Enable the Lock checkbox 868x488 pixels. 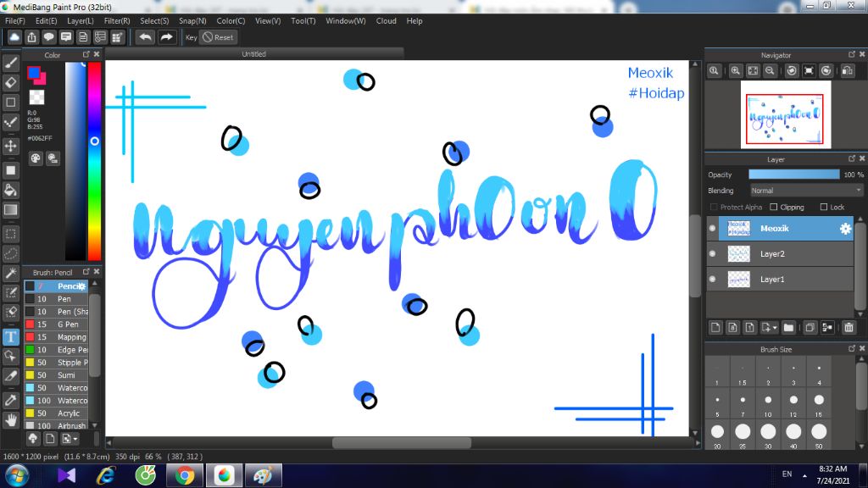point(824,207)
